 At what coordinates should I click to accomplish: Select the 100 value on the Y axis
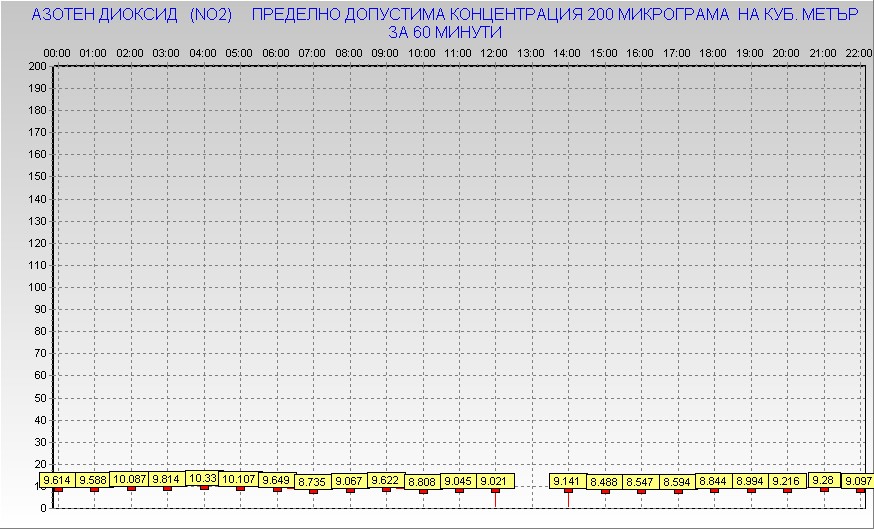(37, 287)
